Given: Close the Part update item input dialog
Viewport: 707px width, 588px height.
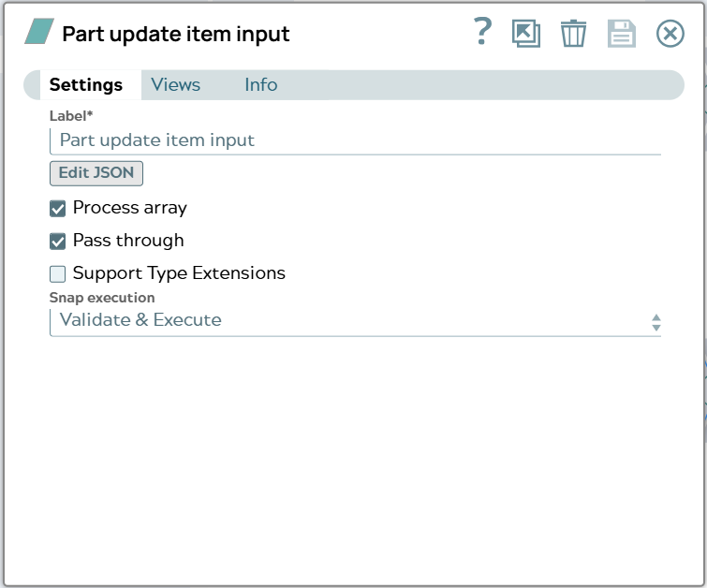Looking at the screenshot, I should point(670,34).
